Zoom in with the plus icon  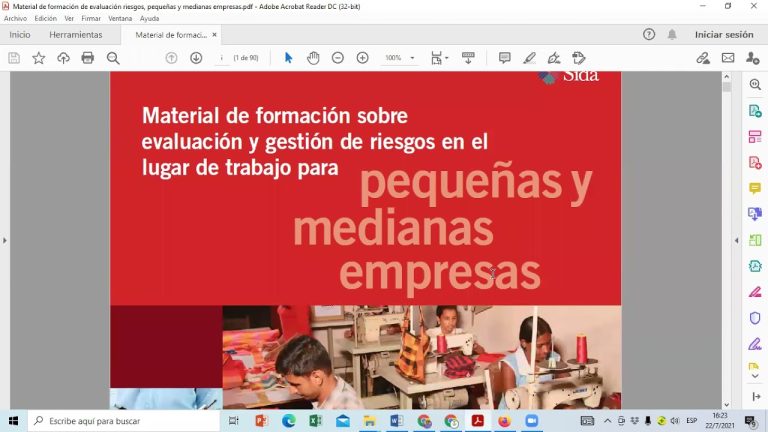[x=363, y=58]
